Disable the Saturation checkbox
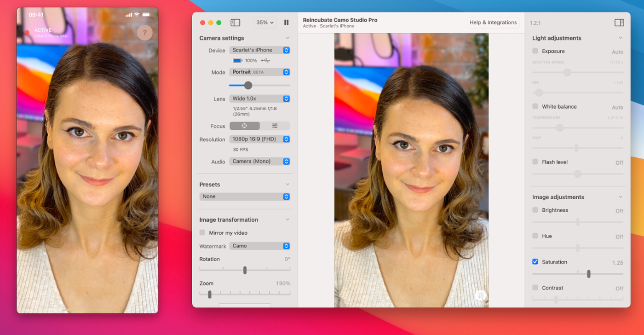 pos(535,262)
